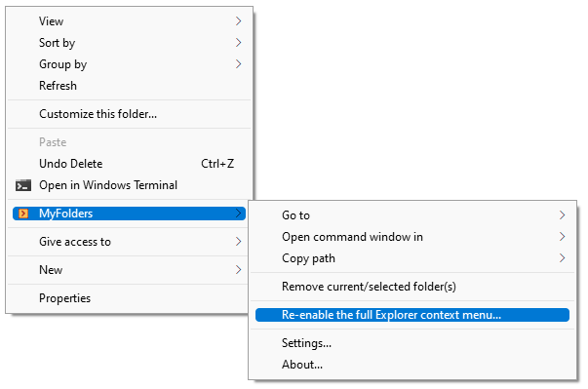Expand the Sort by submenu arrow
The width and height of the screenshot is (588, 389).
coord(238,42)
